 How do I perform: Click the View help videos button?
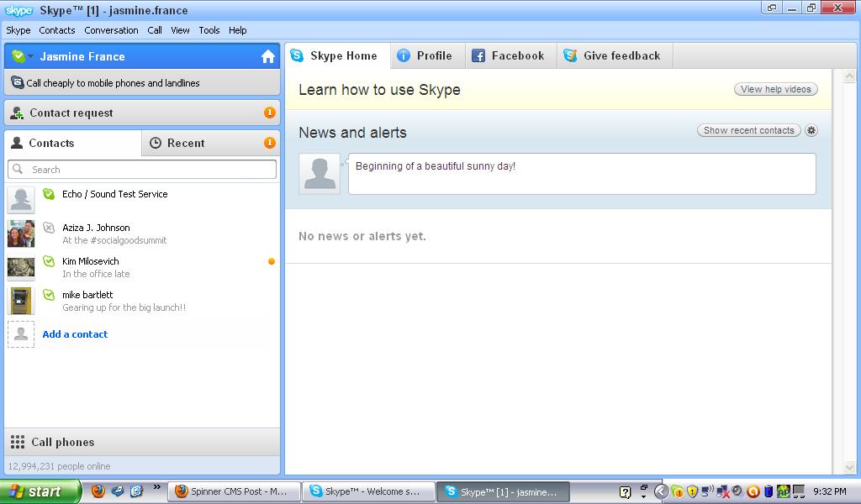point(775,89)
